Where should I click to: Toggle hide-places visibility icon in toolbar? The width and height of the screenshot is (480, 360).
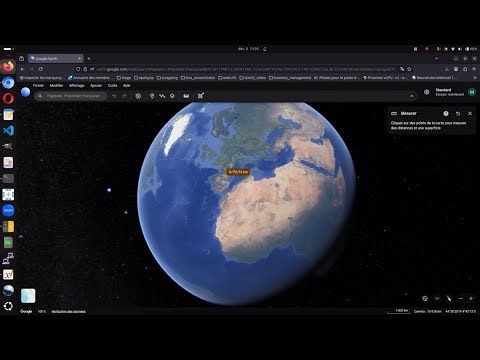(x=138, y=96)
